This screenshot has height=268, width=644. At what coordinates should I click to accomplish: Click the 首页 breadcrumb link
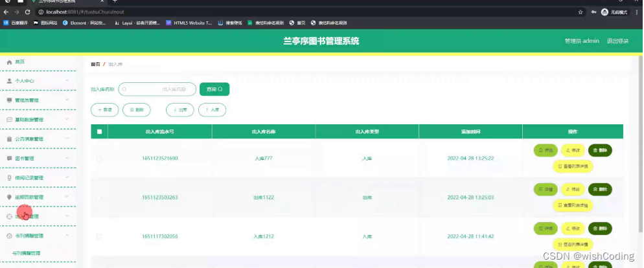coord(95,65)
